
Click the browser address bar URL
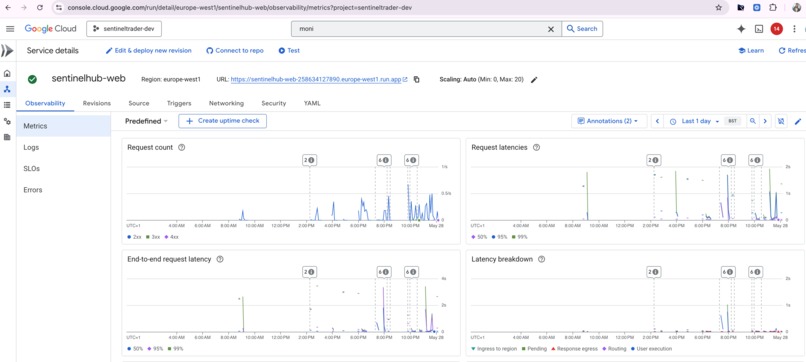240,8
